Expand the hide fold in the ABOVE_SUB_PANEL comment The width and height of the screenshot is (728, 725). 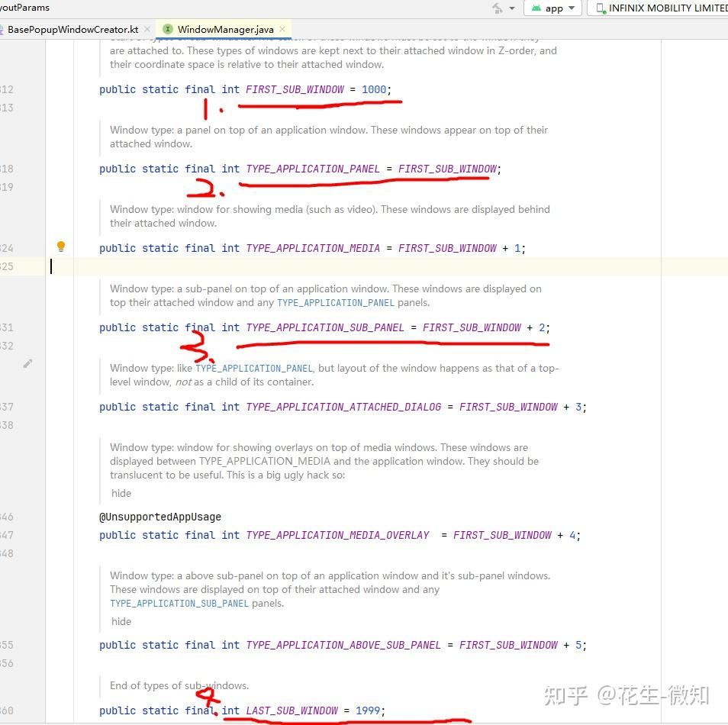121,621
